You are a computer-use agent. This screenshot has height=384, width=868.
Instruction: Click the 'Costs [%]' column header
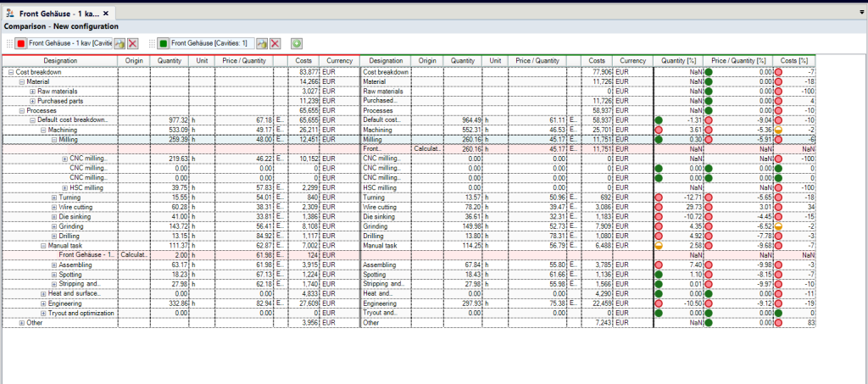pos(793,61)
